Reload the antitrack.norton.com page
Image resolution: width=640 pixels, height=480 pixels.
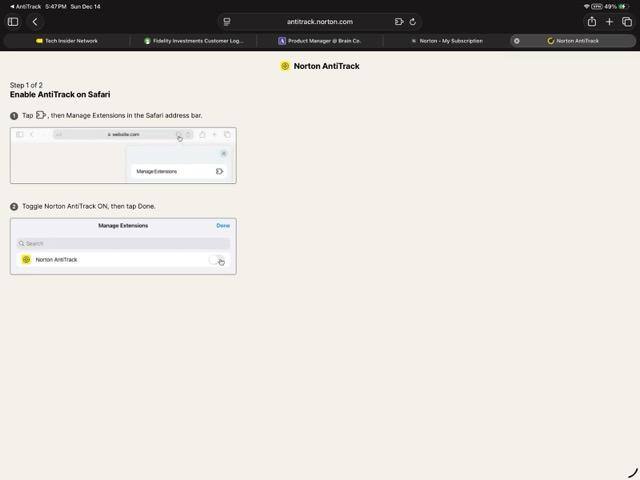coord(412,22)
